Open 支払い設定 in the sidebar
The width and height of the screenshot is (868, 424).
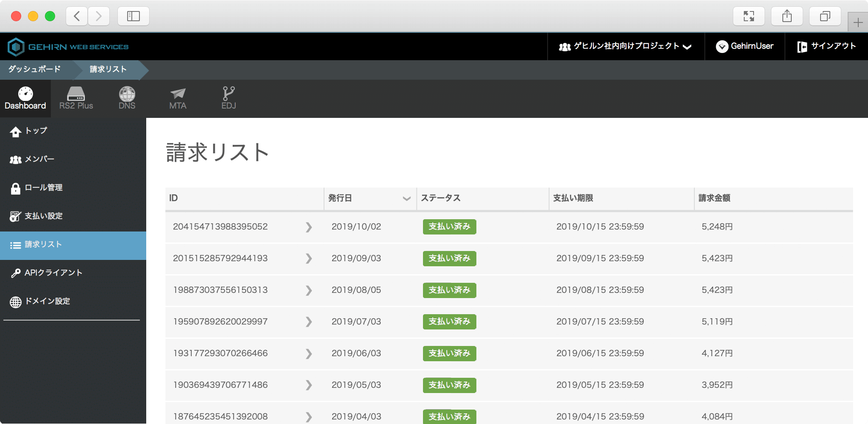43,216
